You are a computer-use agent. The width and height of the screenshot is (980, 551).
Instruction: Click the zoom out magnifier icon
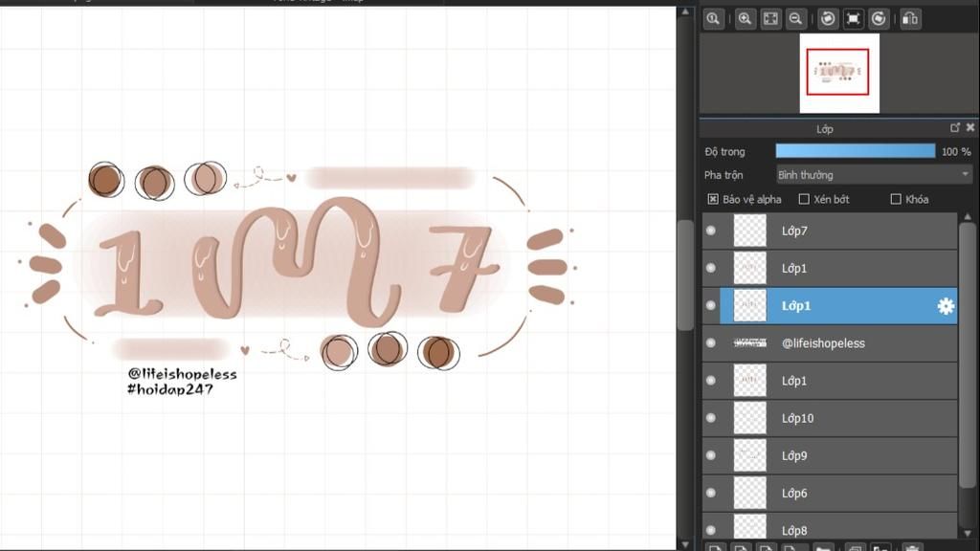pos(795,19)
